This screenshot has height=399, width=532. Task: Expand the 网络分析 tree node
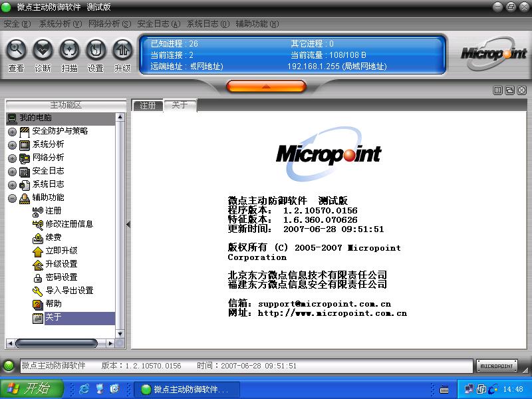pos(12,158)
